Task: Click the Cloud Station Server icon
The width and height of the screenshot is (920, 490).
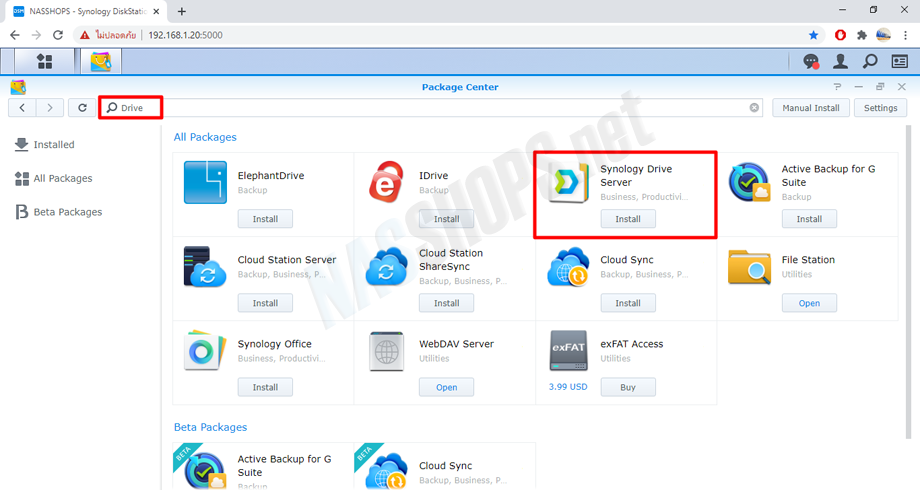Action: (x=205, y=266)
